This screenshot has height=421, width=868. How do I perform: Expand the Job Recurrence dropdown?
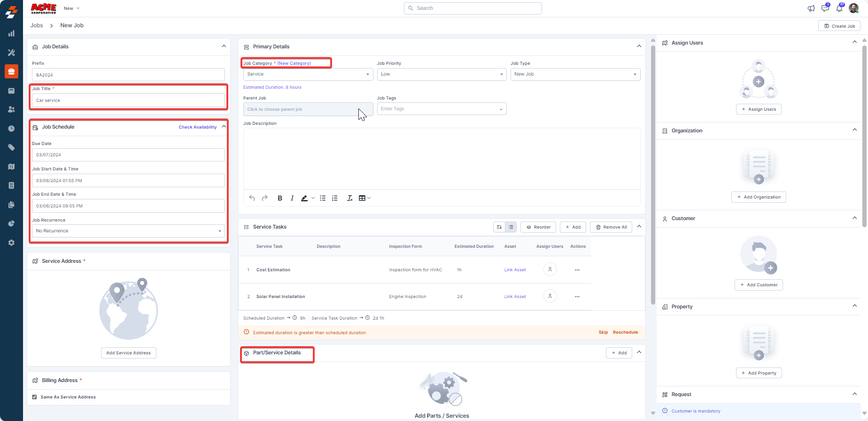128,231
